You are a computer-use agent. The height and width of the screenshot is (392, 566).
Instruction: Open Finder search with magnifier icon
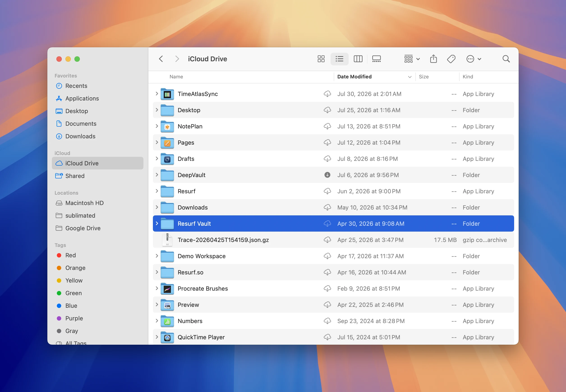tap(506, 59)
